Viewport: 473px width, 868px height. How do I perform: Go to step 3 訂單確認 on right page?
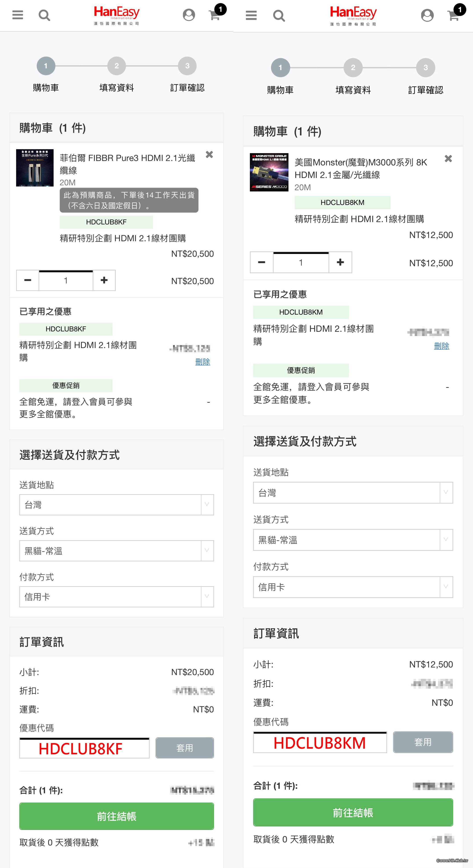(426, 68)
